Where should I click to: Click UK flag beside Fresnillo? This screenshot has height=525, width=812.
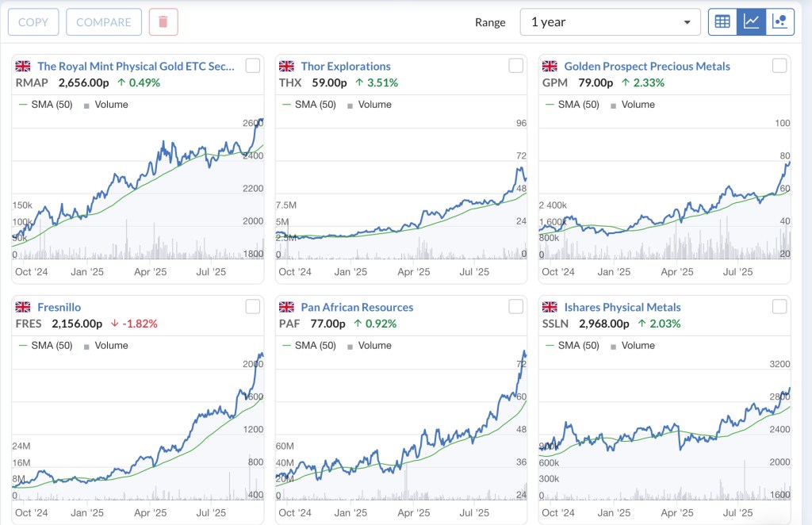[23, 308]
